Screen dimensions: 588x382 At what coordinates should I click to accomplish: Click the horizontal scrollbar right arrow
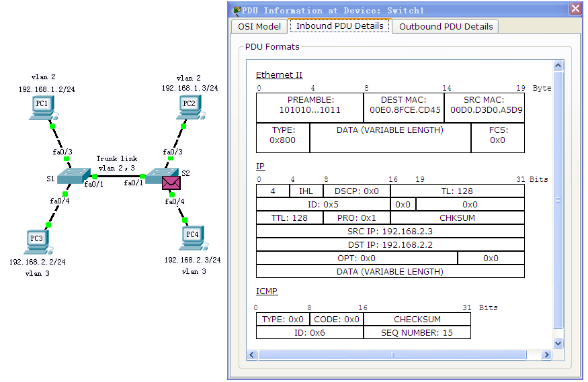point(547,354)
